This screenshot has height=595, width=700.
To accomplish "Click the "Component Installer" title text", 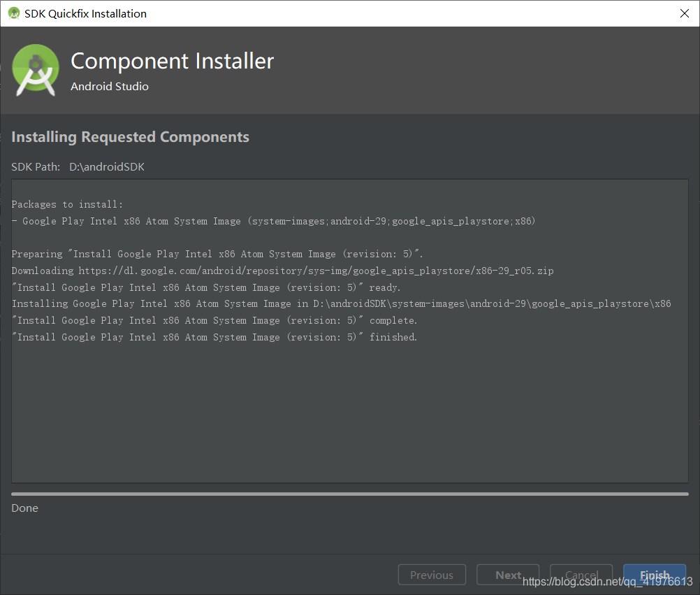I will [173, 62].
